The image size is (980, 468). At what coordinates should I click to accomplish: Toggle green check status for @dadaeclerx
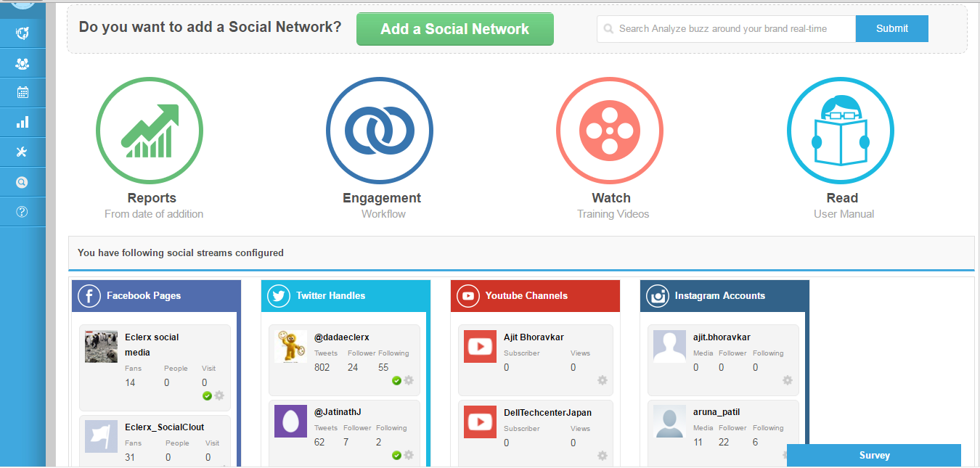(396, 380)
